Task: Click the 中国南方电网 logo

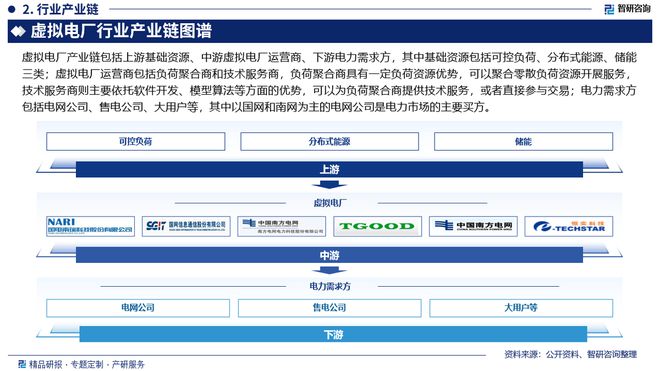Action: click(x=473, y=226)
